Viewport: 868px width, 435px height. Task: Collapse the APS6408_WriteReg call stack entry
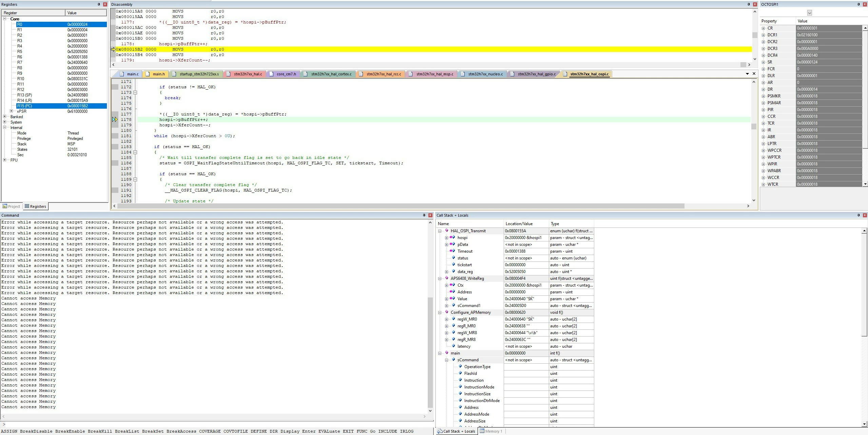[x=440, y=278]
